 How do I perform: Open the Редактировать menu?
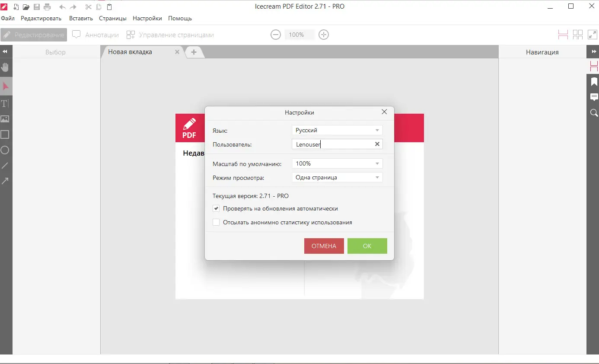(x=41, y=19)
